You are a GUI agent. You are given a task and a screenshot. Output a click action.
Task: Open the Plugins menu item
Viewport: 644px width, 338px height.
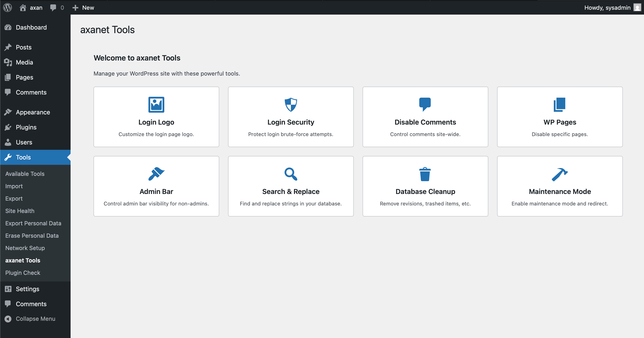(26, 127)
